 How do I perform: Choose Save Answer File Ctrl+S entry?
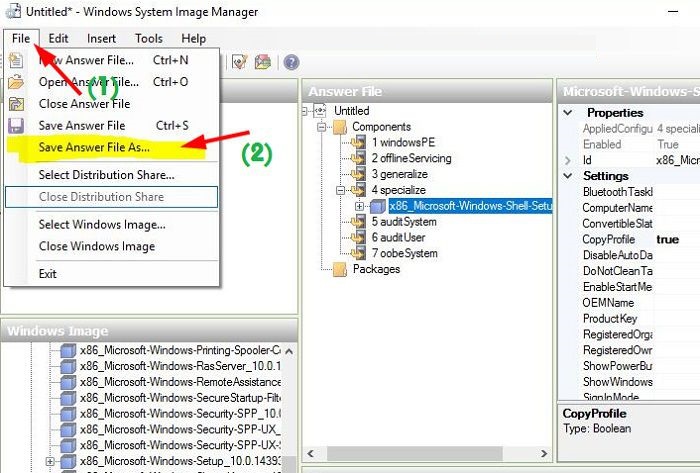[112, 126]
